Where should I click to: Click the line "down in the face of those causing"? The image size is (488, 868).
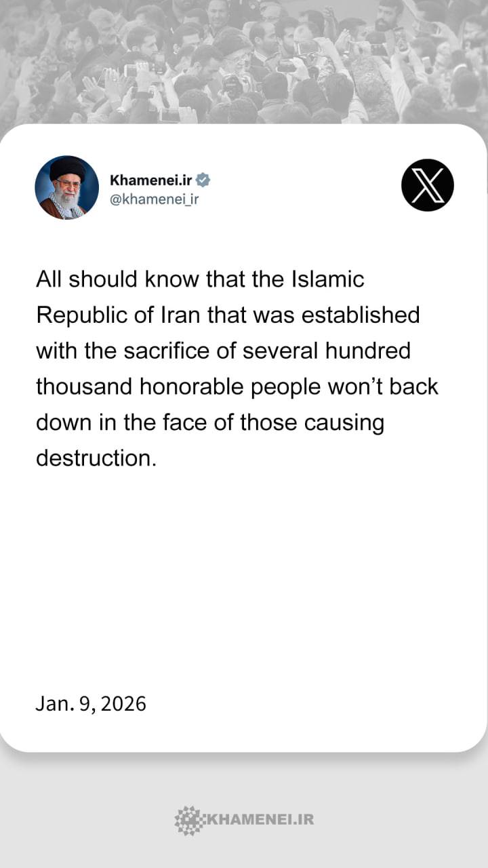[x=210, y=422]
